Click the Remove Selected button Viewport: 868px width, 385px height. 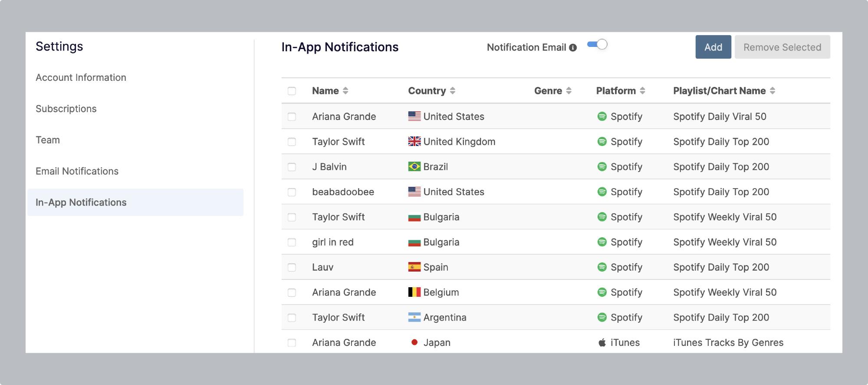click(782, 47)
